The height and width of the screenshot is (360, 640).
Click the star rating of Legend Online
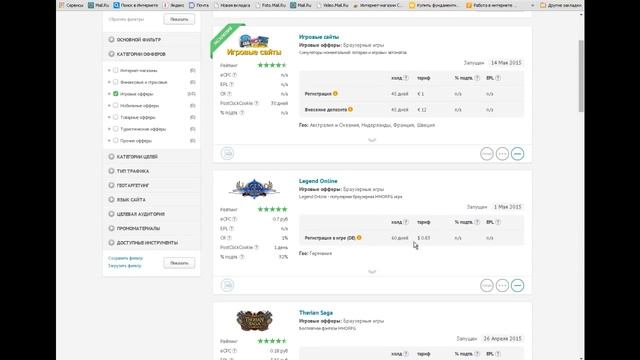tap(272, 209)
